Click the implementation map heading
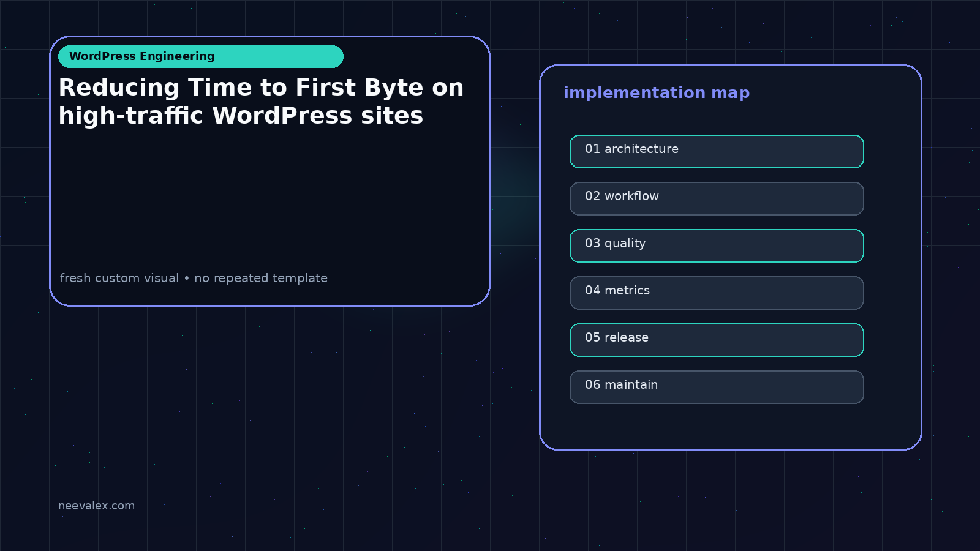 (x=657, y=92)
